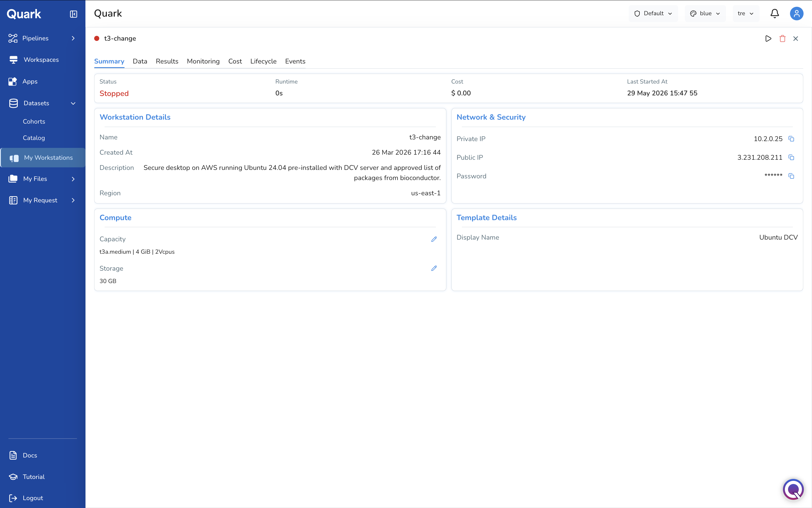Switch to the Results tab
The width and height of the screenshot is (812, 508).
[167, 61]
